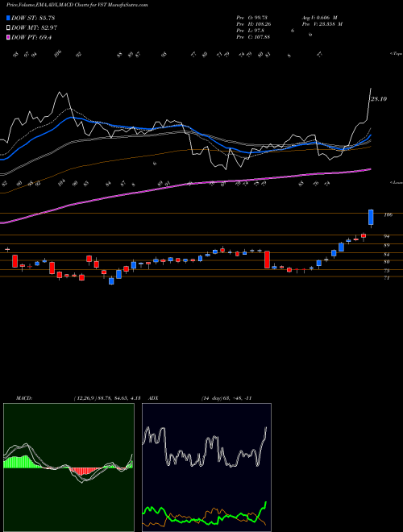Click the 75 price level label
Screen dimensions: 403x532
pos(387,271)
